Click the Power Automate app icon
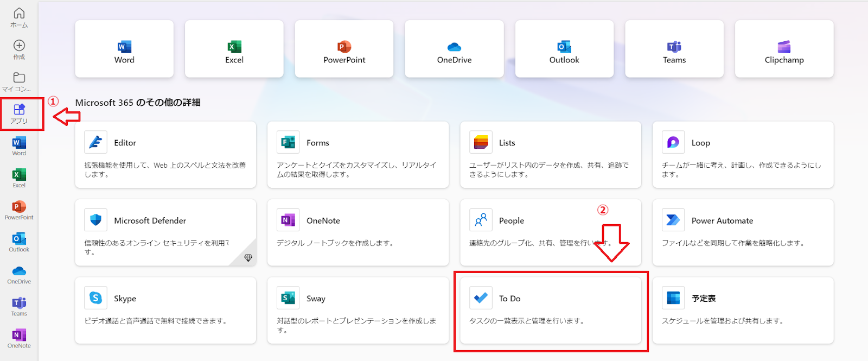The width and height of the screenshot is (868, 361). point(673,220)
